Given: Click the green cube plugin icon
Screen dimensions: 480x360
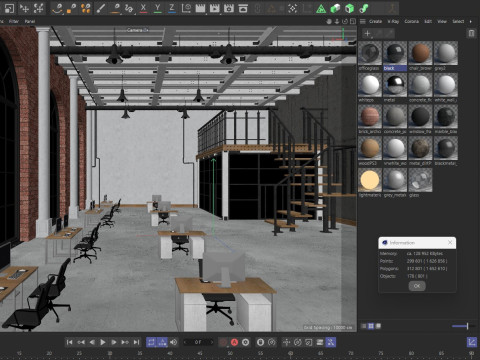Looking at the screenshot, I should tap(349, 8).
